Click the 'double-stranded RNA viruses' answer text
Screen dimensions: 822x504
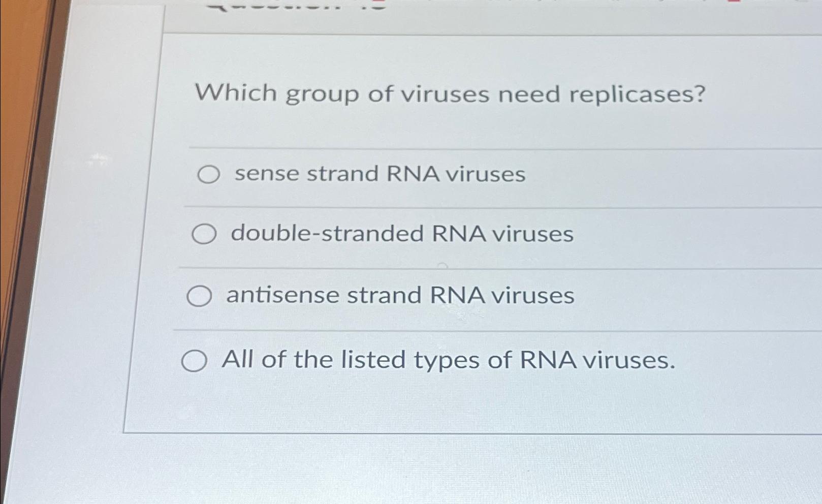coord(402,235)
